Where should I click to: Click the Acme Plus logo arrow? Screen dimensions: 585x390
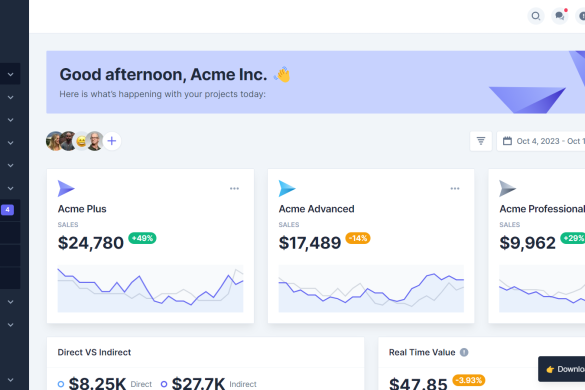(66, 188)
